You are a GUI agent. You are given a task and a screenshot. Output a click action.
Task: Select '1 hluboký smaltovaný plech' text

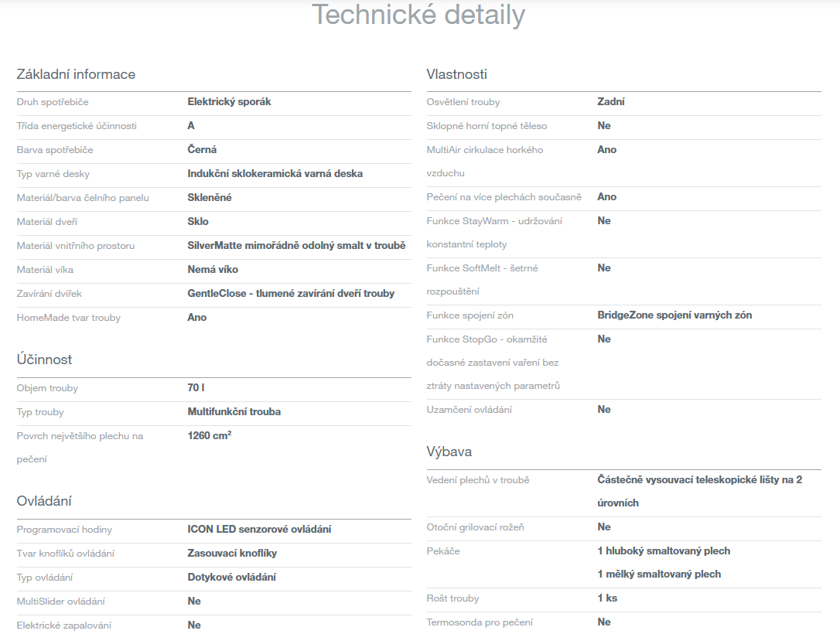pyautogui.click(x=664, y=551)
